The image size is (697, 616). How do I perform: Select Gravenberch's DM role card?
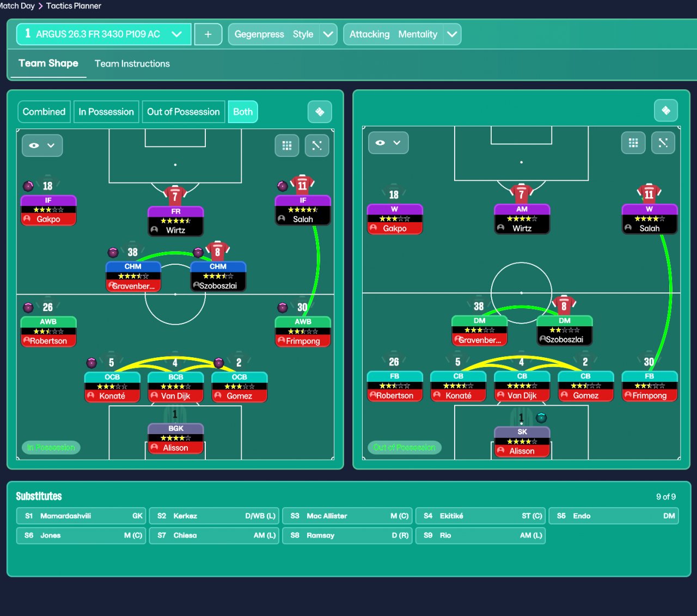coord(479,331)
